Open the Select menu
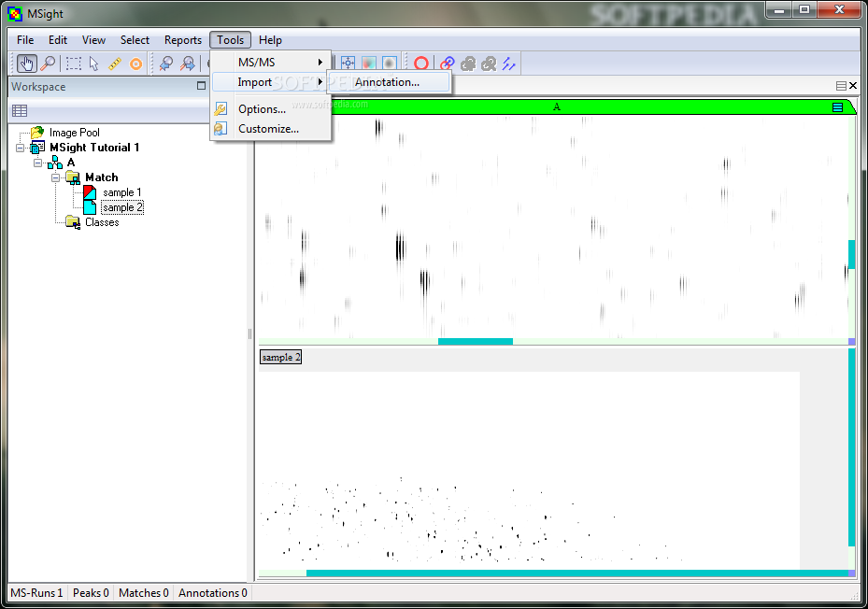 coord(135,40)
